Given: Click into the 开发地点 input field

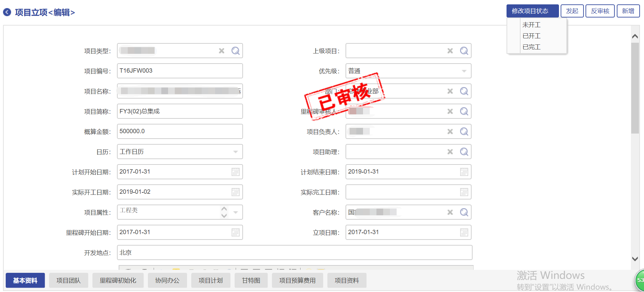Looking at the screenshot, I should click(x=294, y=253).
